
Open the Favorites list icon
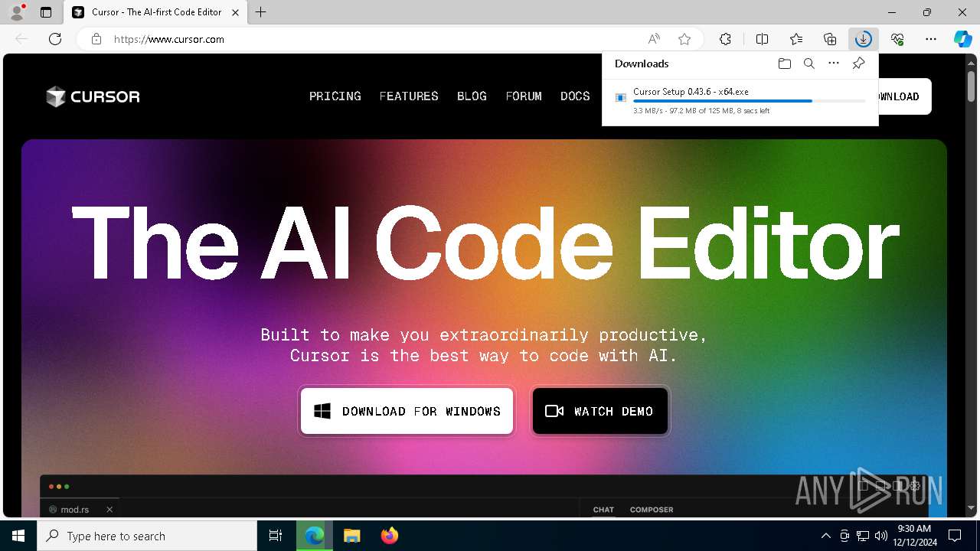(796, 39)
